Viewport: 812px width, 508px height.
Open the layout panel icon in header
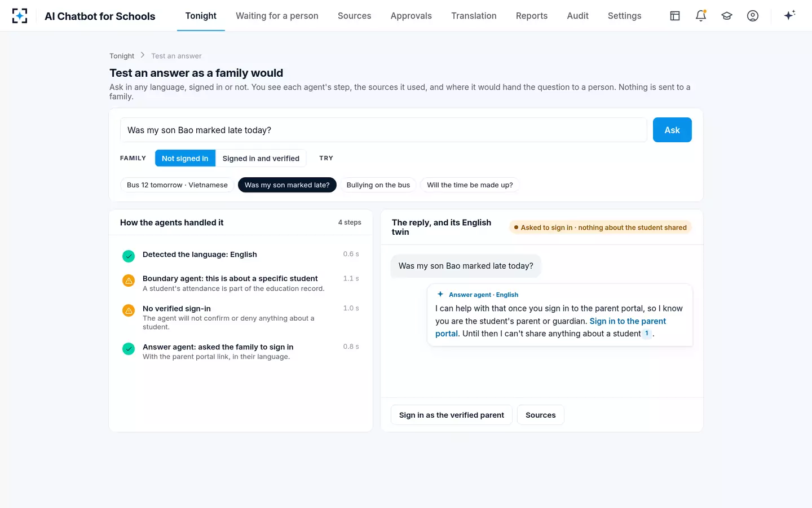click(675, 16)
